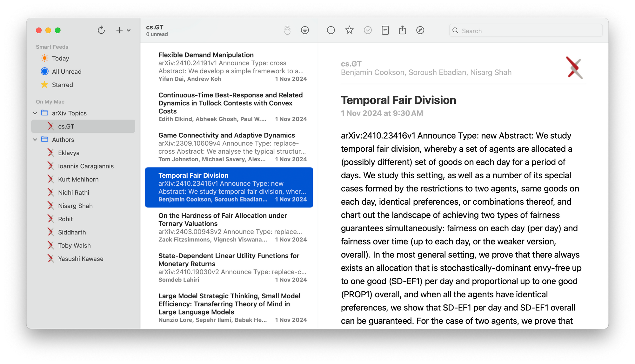Select the highlighted Temporal Fair Division article
This screenshot has width=635, height=364.
(229, 187)
